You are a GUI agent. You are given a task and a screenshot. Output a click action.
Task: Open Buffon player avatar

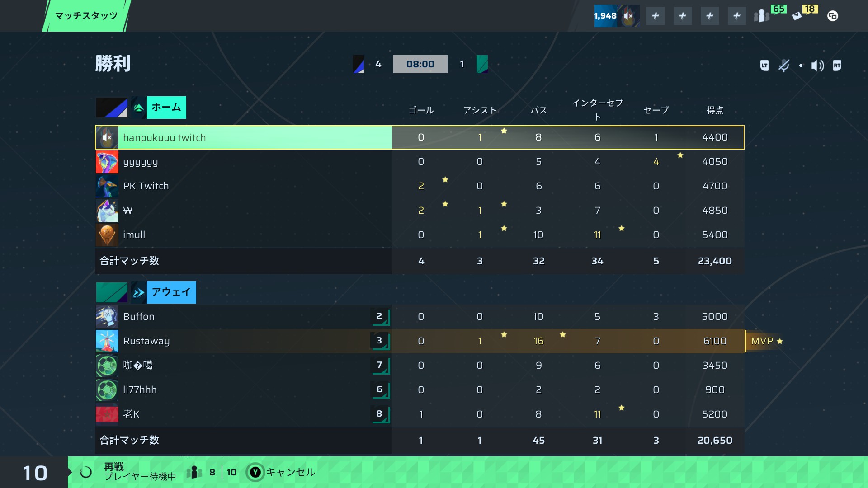107,317
